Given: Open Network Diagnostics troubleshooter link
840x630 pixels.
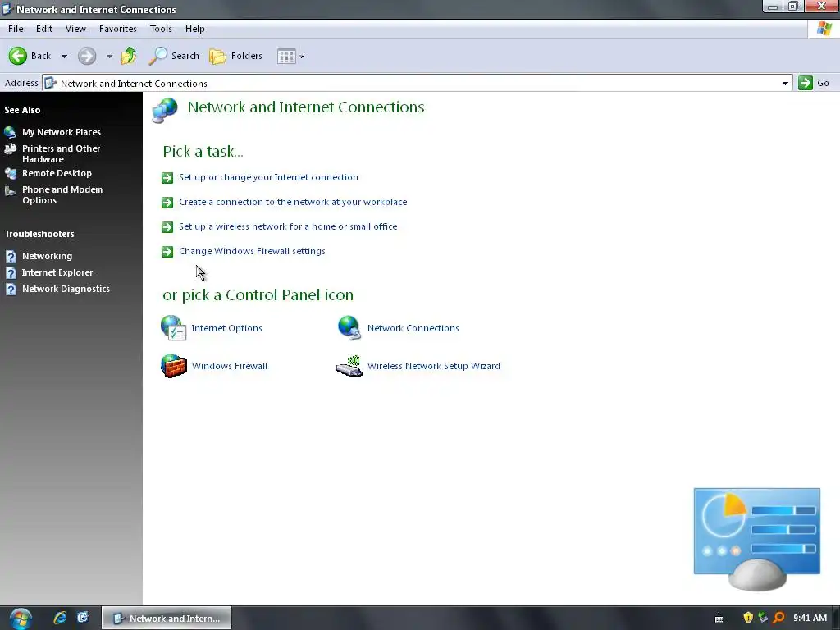Looking at the screenshot, I should click(66, 289).
